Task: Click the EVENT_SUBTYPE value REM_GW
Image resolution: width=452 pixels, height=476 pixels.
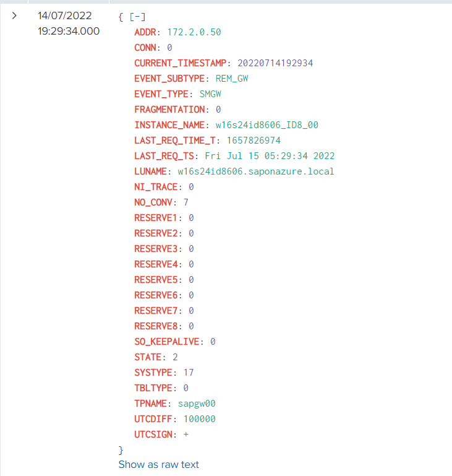Action: pyautogui.click(x=232, y=79)
